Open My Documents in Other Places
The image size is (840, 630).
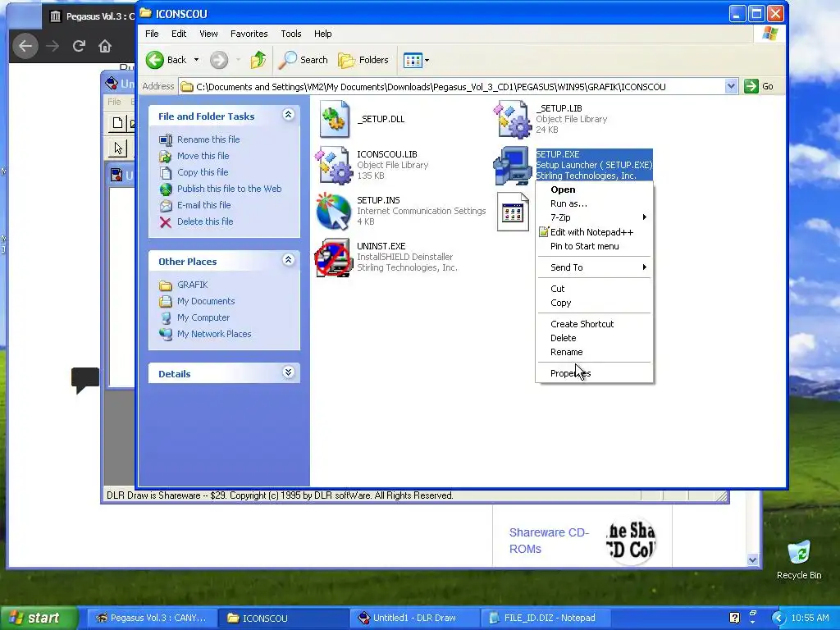(206, 301)
